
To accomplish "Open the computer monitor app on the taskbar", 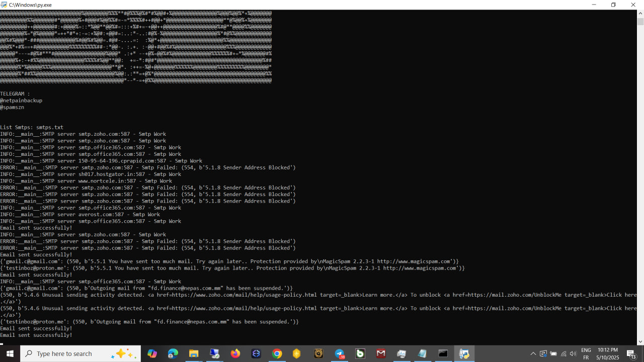I will pos(215,353).
